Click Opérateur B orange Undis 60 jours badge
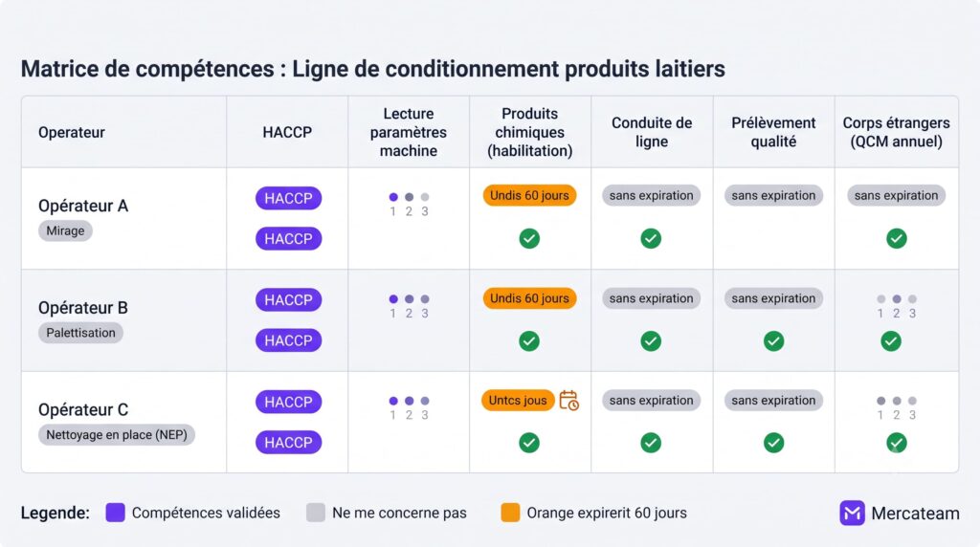The width and height of the screenshot is (980, 547). pos(529,298)
